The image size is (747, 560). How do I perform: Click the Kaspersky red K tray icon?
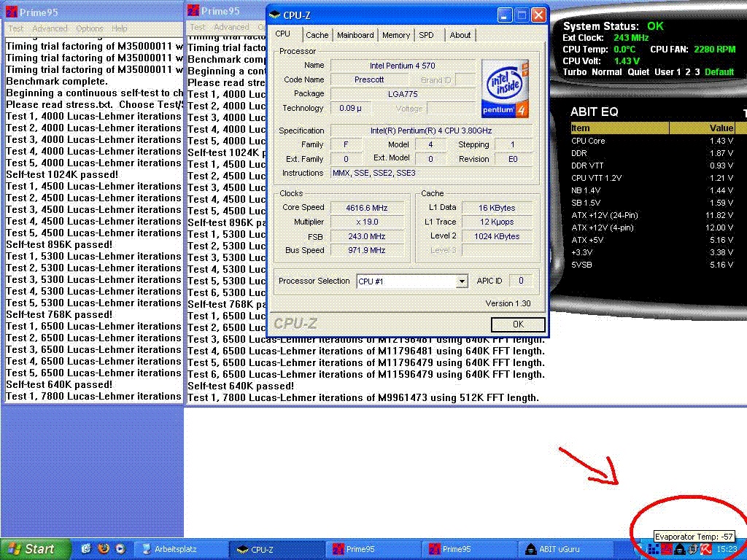705,549
